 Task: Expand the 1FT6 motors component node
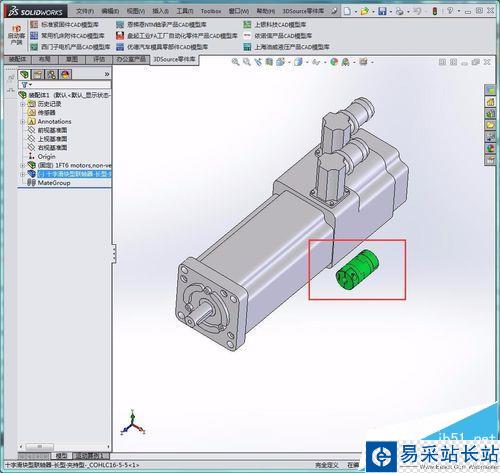click(23, 165)
